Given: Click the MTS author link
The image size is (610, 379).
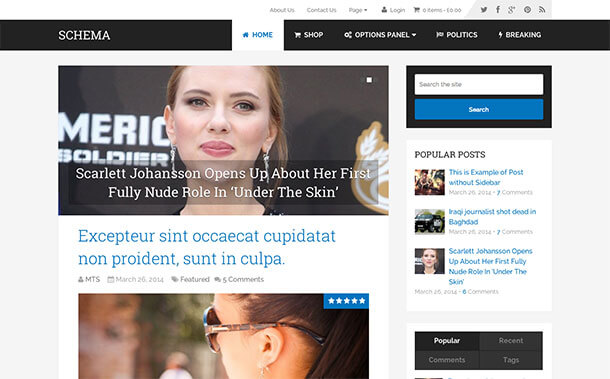Looking at the screenshot, I should point(93,279).
